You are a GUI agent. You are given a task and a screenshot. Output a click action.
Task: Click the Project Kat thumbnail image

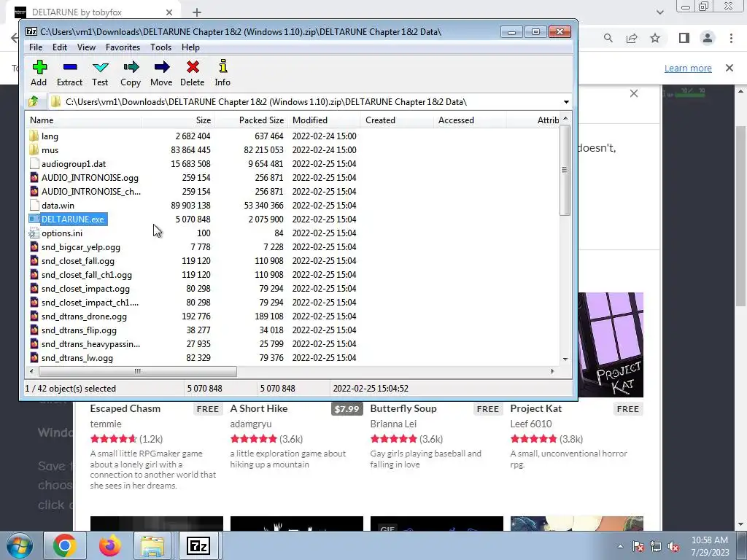(611, 345)
